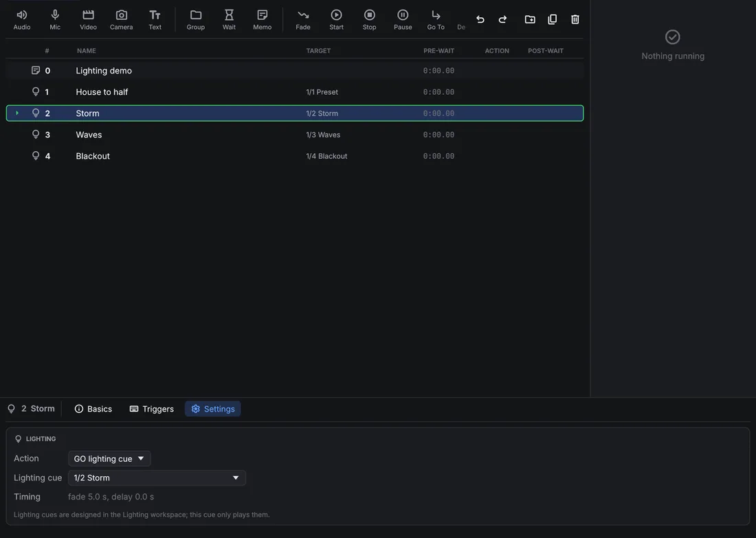Click target 1/1 Preset
This screenshot has height=538, width=756.
[322, 92]
